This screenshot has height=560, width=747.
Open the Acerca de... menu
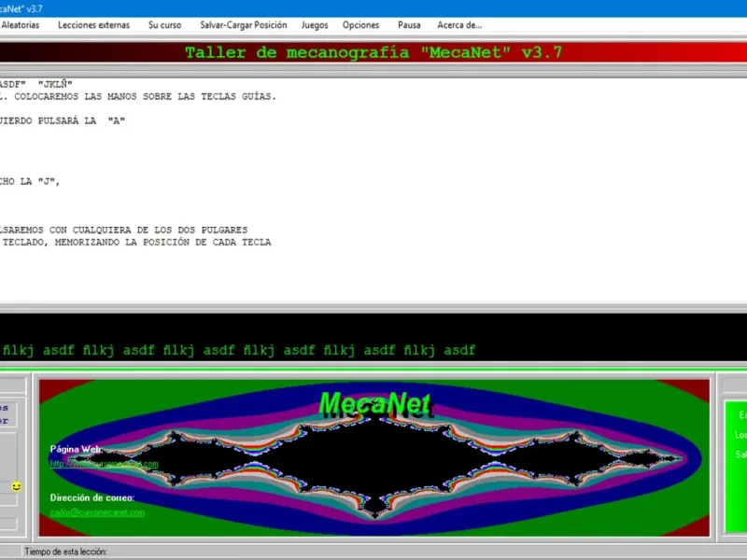459,25
